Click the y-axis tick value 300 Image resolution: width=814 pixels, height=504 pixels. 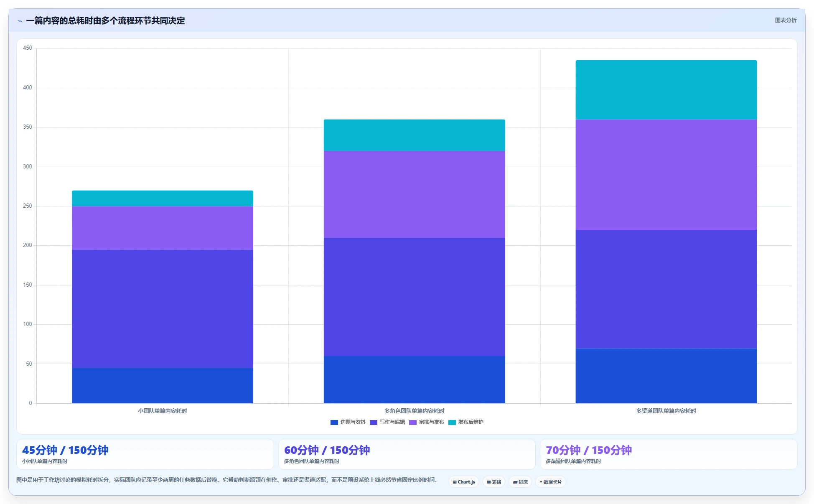28,167
